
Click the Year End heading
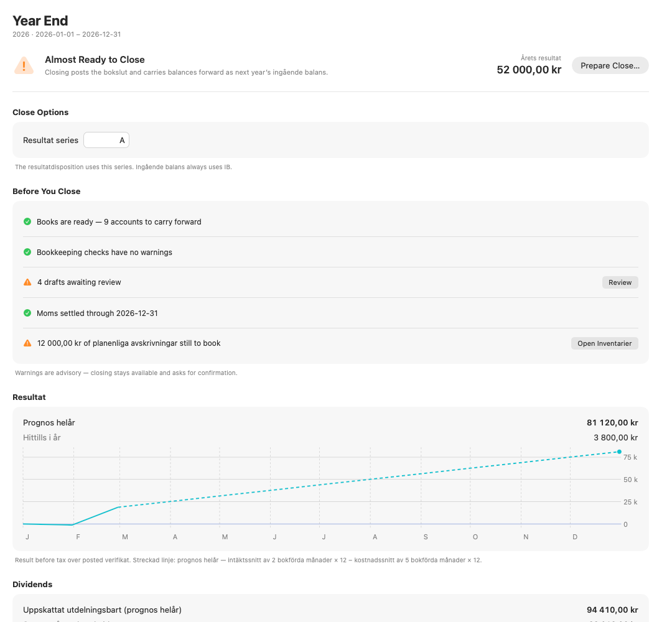pos(40,21)
